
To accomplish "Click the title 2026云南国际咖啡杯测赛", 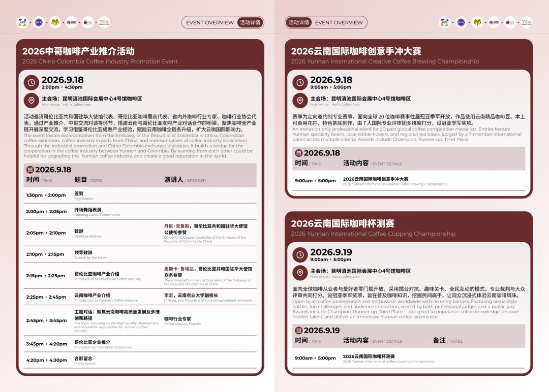I will (x=343, y=223).
